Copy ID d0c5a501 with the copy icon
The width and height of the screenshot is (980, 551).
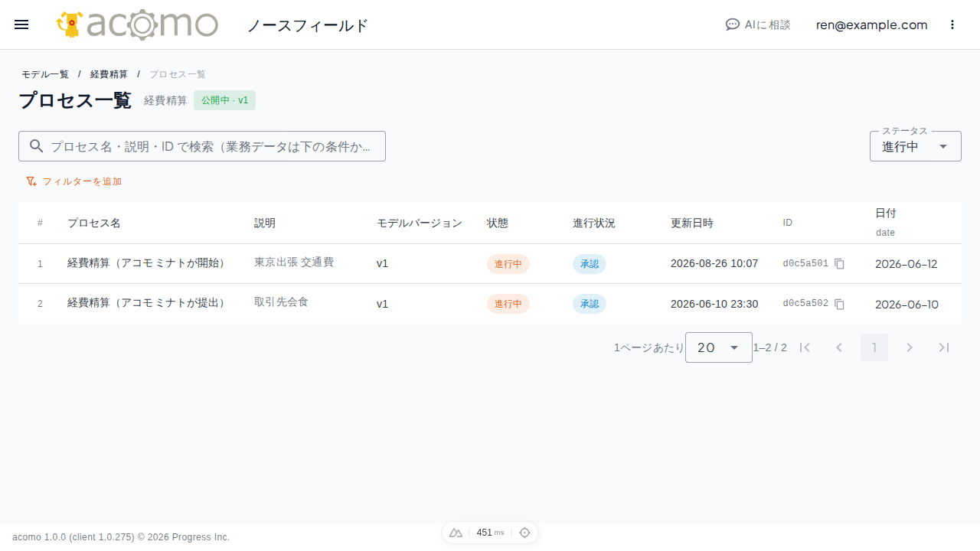[x=839, y=264]
